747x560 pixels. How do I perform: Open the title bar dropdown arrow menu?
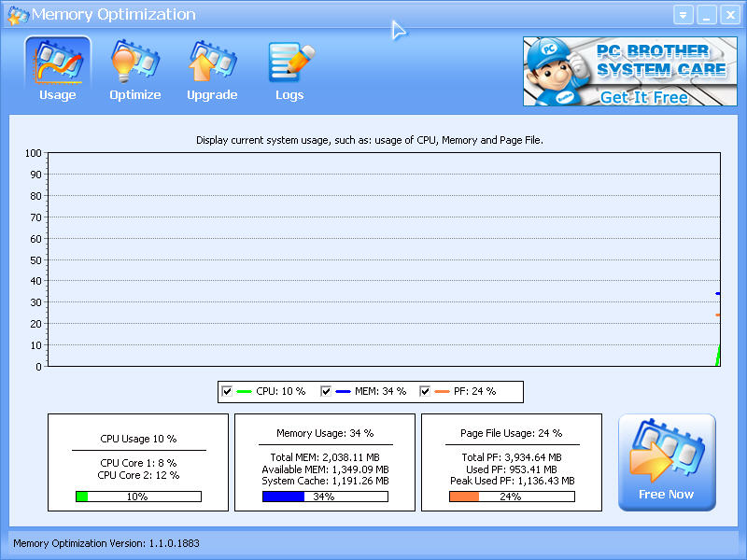point(684,15)
